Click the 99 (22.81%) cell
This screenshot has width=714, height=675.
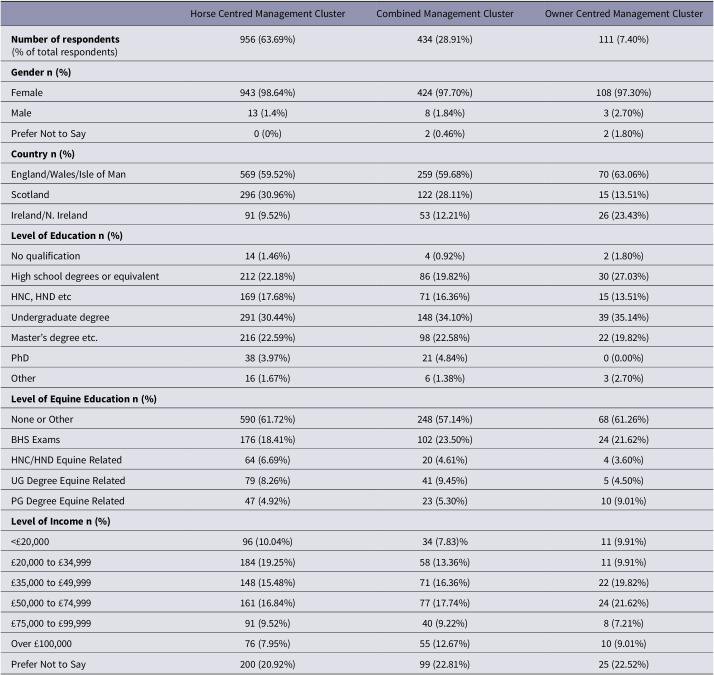(x=444, y=664)
